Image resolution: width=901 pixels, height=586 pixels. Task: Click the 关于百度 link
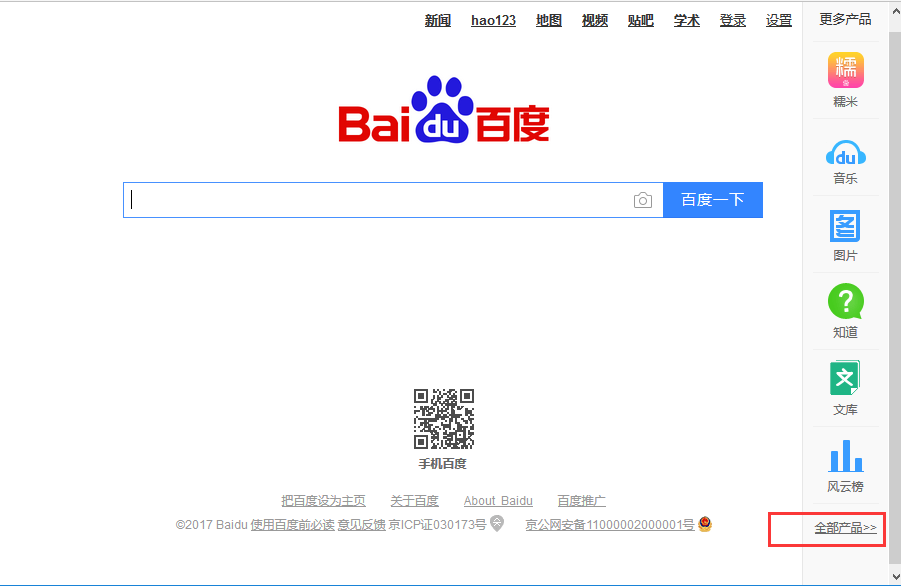click(x=414, y=501)
